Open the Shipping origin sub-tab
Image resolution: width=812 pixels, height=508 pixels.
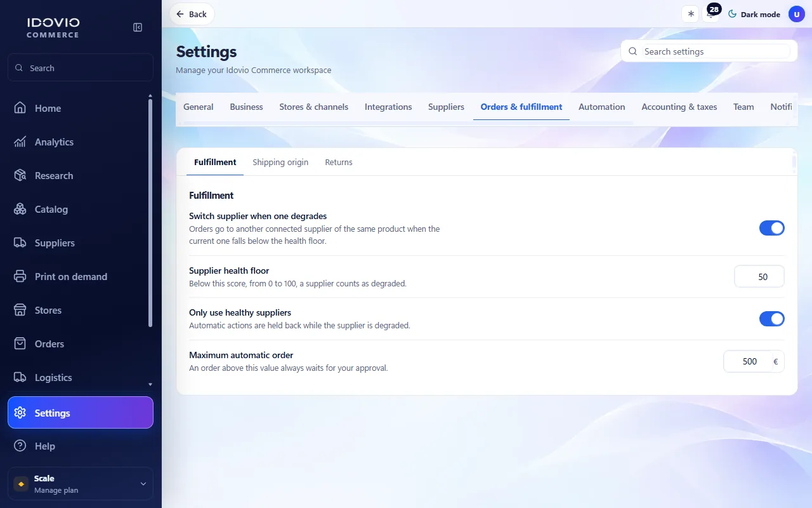point(280,163)
